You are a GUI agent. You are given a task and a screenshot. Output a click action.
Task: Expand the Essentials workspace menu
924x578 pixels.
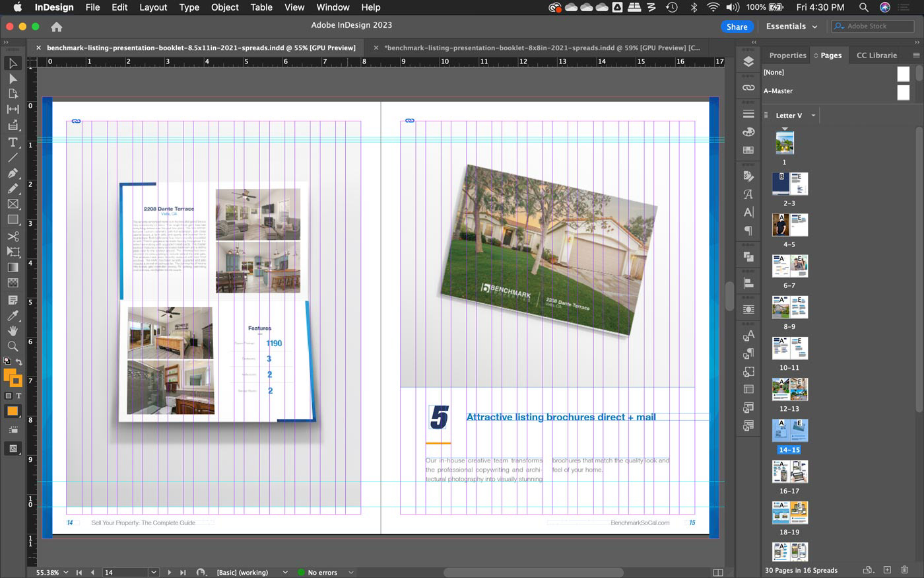[791, 26]
